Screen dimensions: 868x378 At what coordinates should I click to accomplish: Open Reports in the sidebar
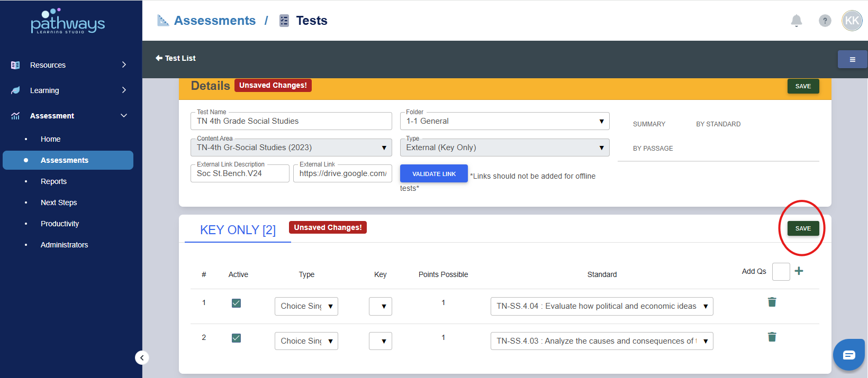point(53,181)
